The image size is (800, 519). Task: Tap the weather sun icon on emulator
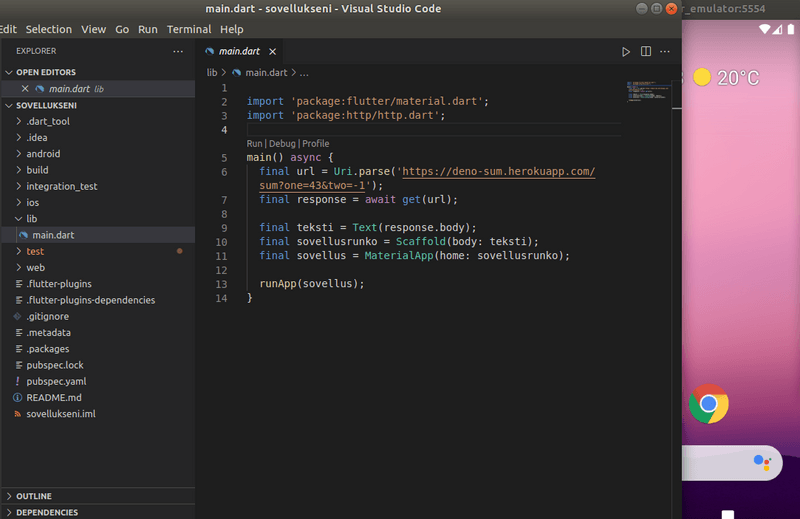tap(702, 78)
